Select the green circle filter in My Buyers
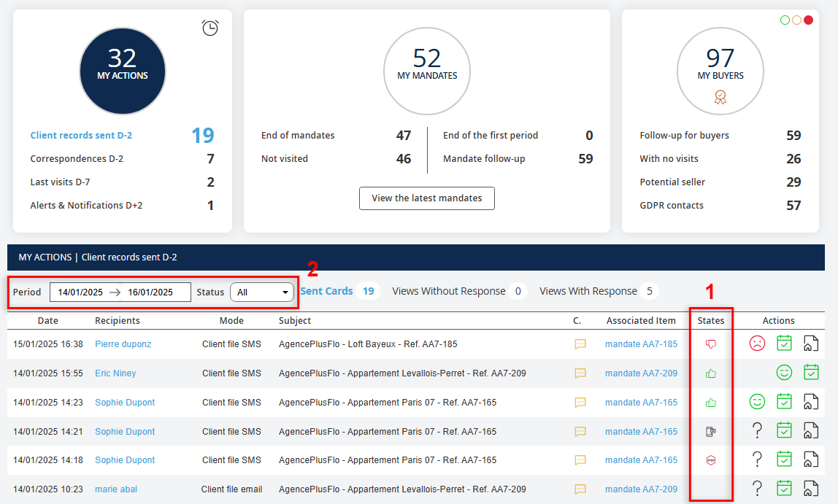The width and height of the screenshot is (838, 504). point(785,20)
